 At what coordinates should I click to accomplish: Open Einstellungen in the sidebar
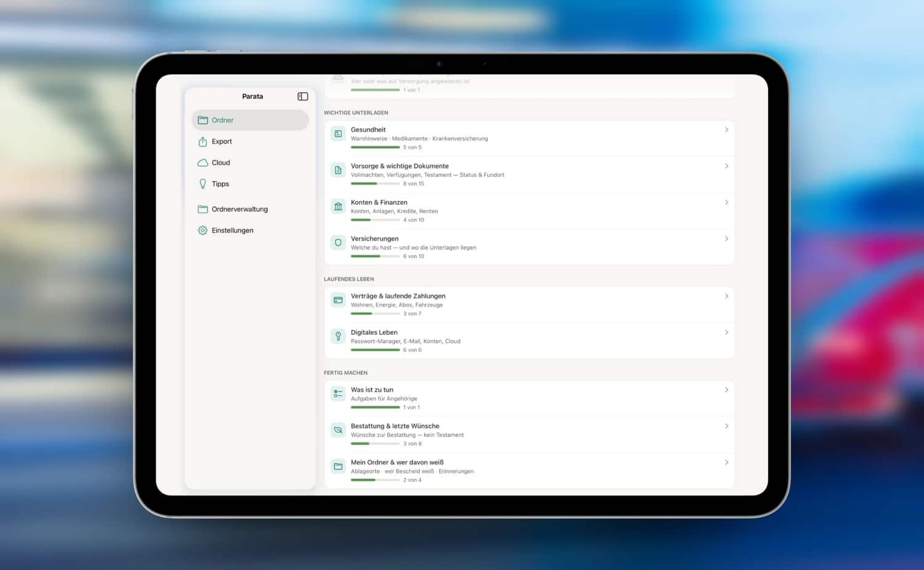[250, 230]
